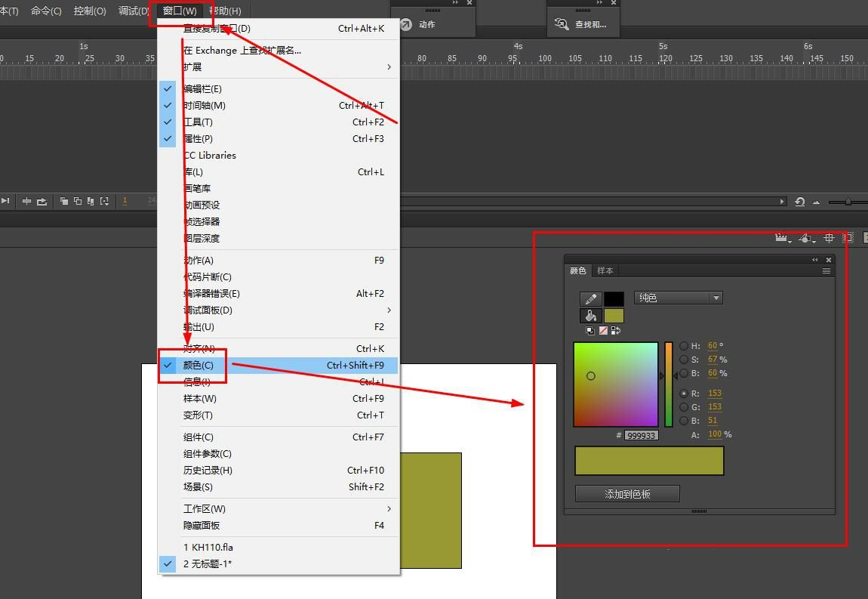Open the Color panel options menu icon
Image resolution: width=868 pixels, height=599 pixels.
point(826,271)
